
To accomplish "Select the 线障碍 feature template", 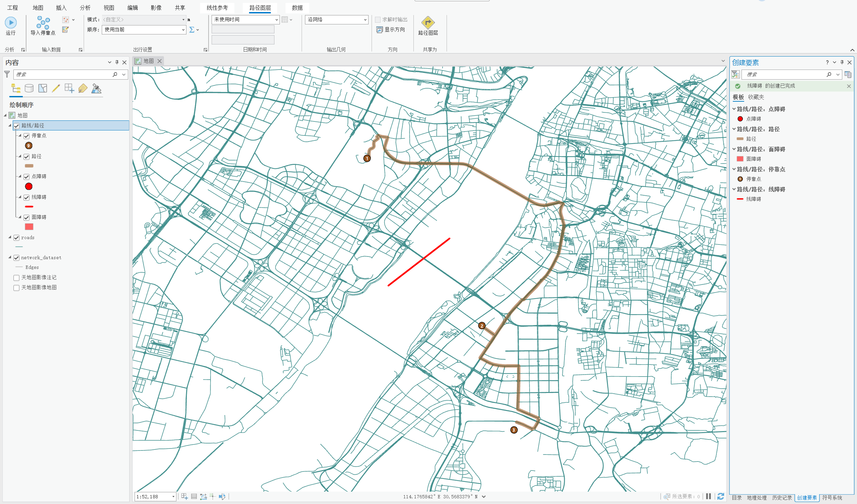I will 749,199.
